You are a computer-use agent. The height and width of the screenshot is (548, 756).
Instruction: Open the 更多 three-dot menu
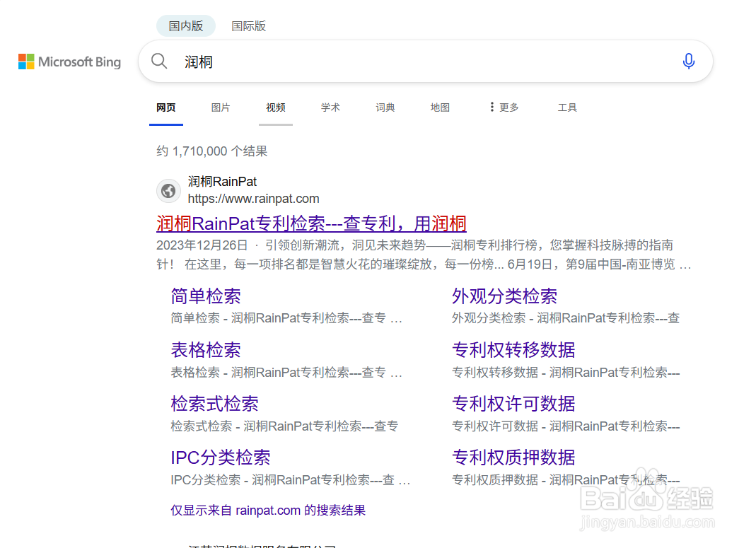click(x=504, y=107)
